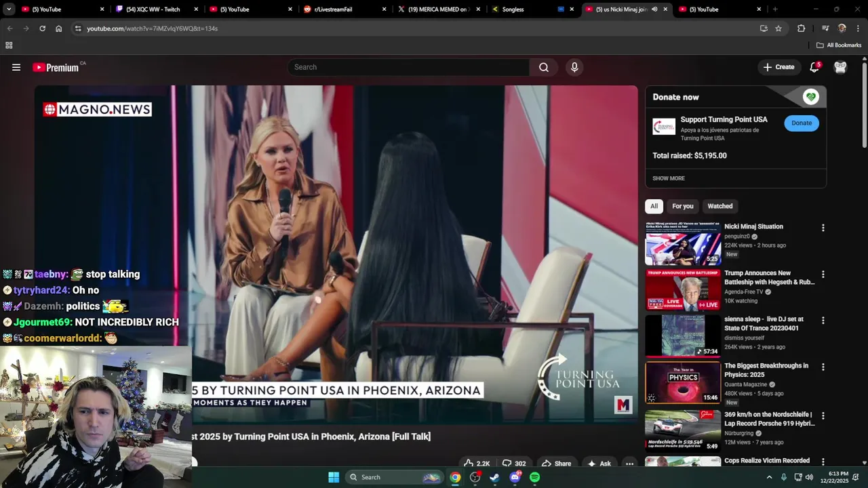Open Discord from the taskbar

click(515, 477)
